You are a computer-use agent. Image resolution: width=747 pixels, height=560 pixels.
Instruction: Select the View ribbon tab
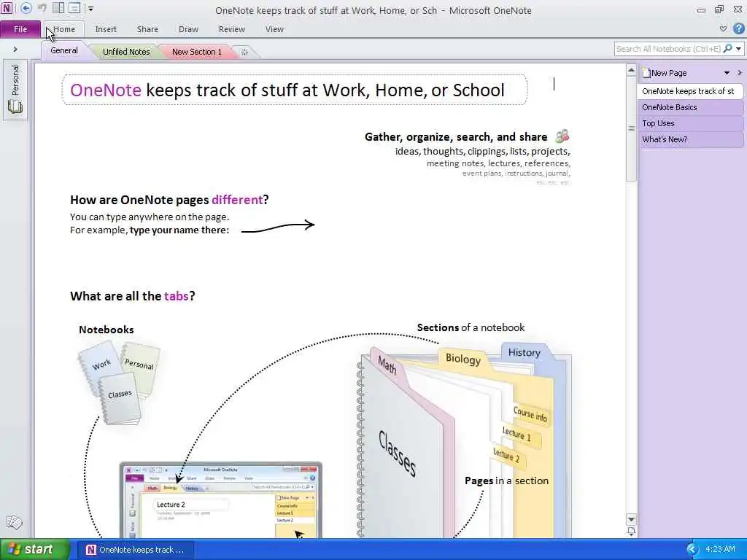274,29
